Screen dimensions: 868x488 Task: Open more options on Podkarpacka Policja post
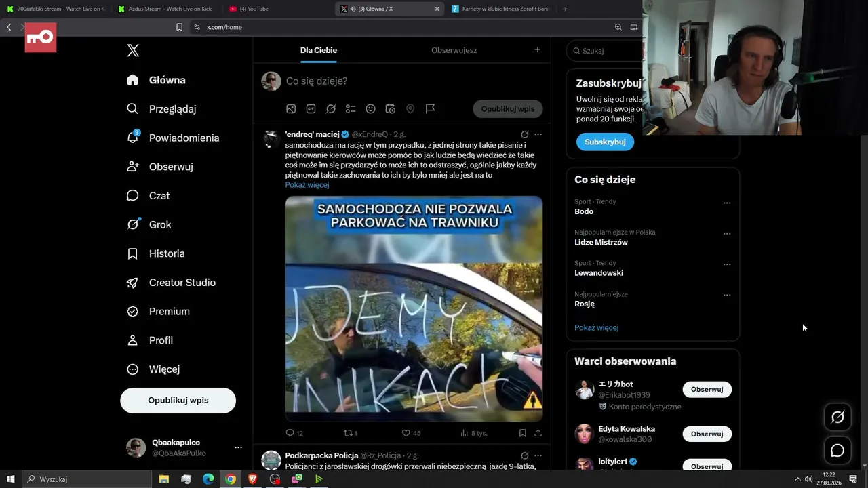coord(538,455)
